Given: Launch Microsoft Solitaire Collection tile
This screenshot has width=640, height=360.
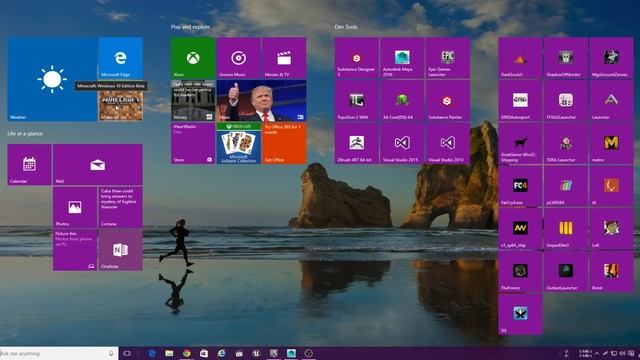Looking at the screenshot, I should coord(238,143).
